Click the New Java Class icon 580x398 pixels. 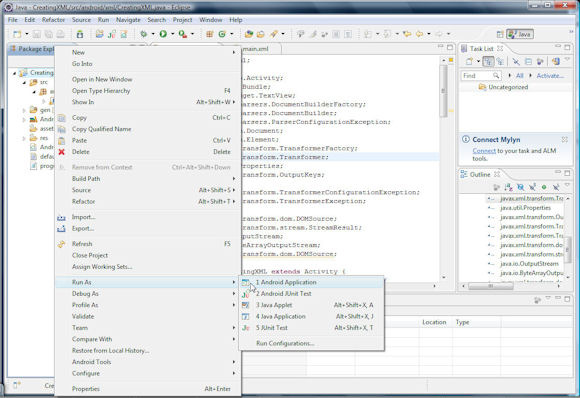(222, 34)
